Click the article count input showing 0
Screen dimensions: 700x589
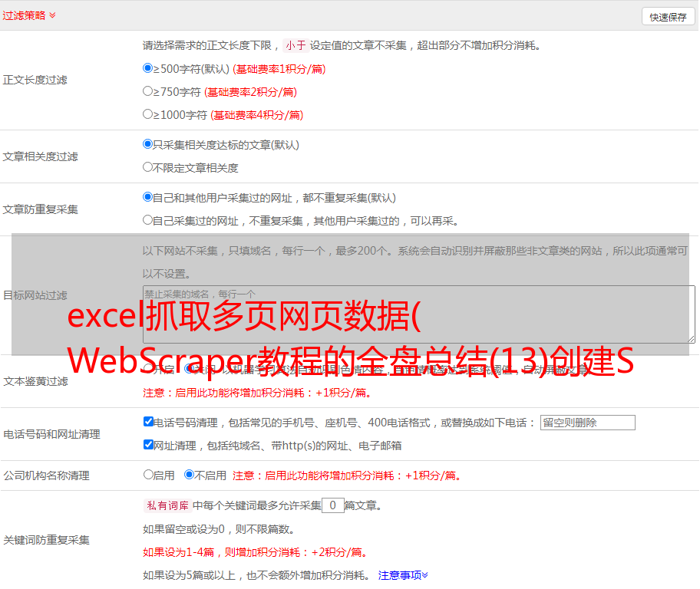332,505
